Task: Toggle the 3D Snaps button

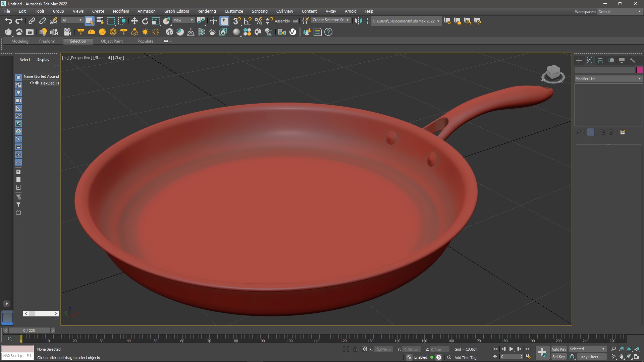Action: 237,21
